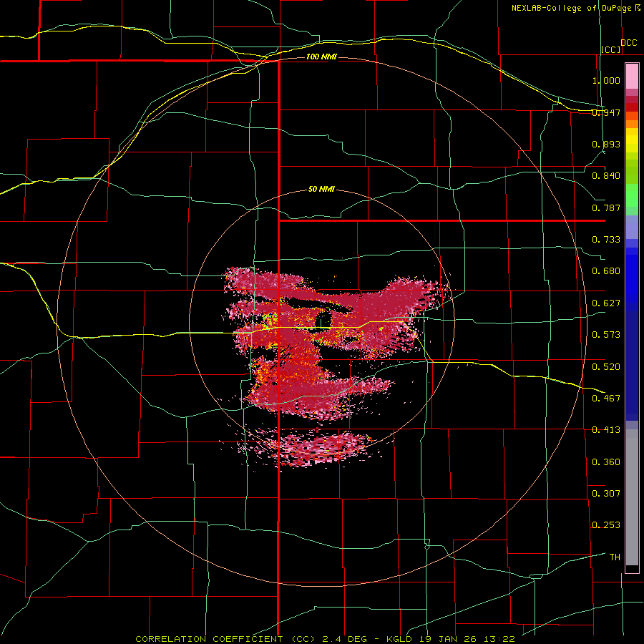Image resolution: width=644 pixels, height=644 pixels.
Task: Click the 0.307 scale value
Action: tap(606, 494)
